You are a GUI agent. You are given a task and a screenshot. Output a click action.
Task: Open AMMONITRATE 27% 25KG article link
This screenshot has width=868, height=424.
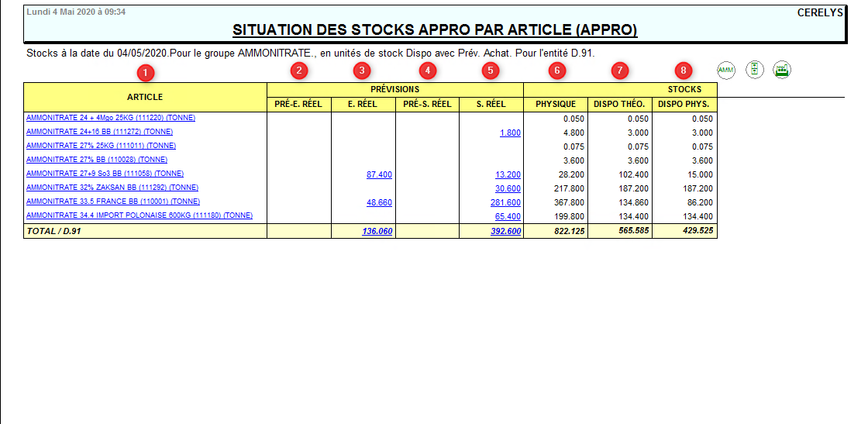click(101, 146)
